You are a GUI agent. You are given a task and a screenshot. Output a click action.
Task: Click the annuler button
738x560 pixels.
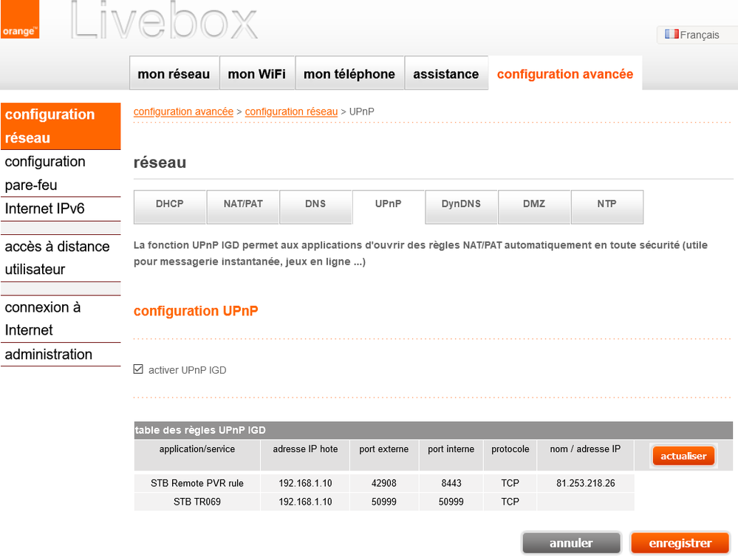pyautogui.click(x=571, y=543)
